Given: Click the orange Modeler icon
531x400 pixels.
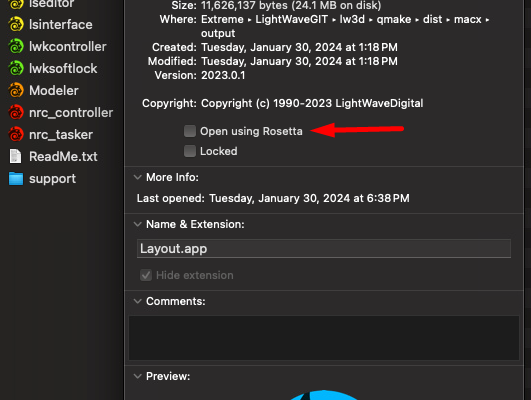Looking at the screenshot, I should [x=16, y=90].
